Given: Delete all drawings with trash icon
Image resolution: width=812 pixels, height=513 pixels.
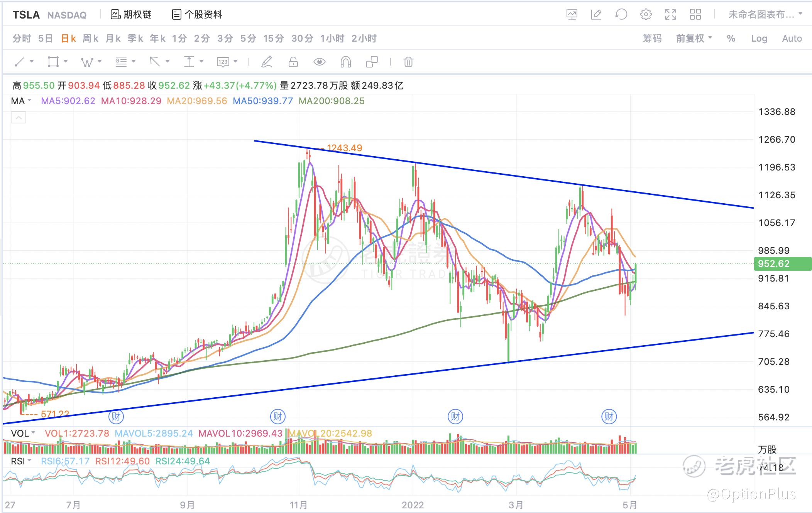Looking at the screenshot, I should (x=408, y=62).
